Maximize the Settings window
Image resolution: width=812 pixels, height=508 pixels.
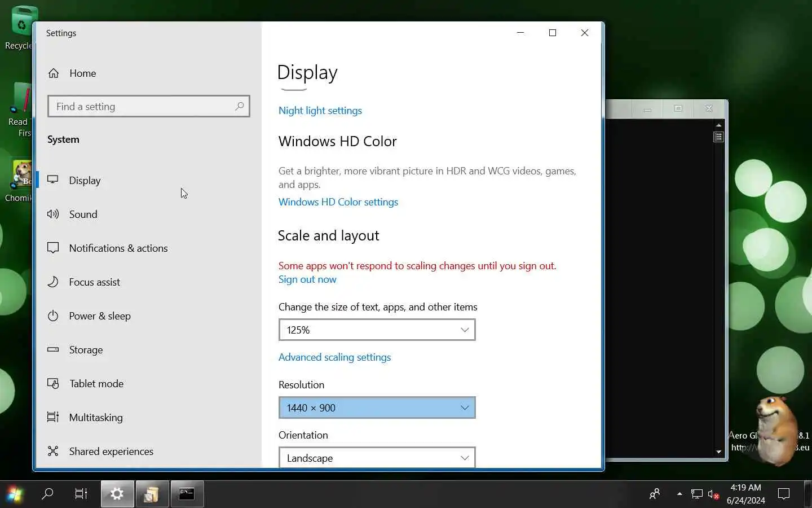[553, 33]
